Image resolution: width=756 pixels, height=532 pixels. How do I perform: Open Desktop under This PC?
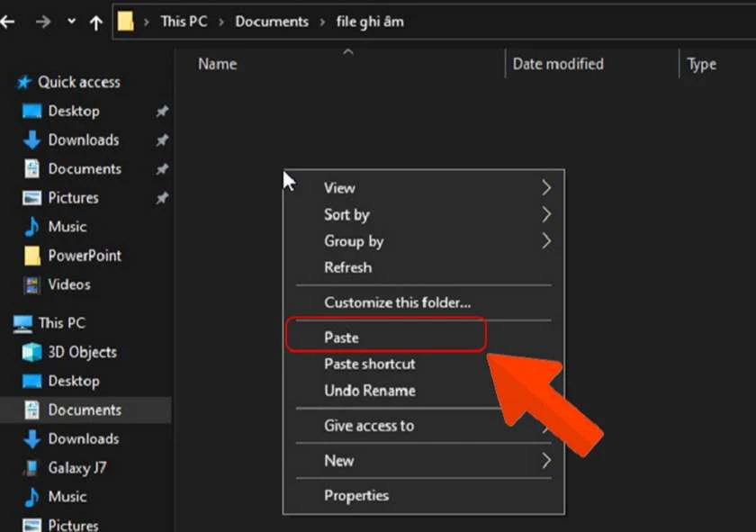tap(74, 381)
